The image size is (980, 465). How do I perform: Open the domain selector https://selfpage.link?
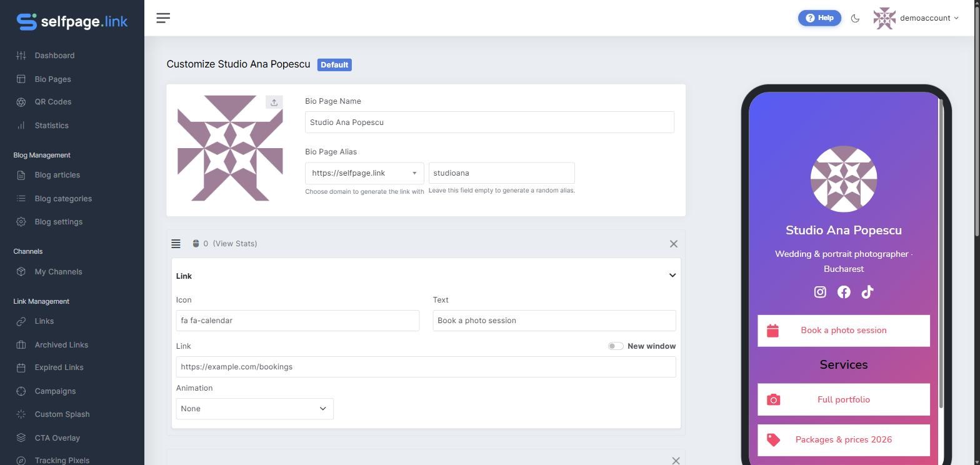tap(364, 173)
